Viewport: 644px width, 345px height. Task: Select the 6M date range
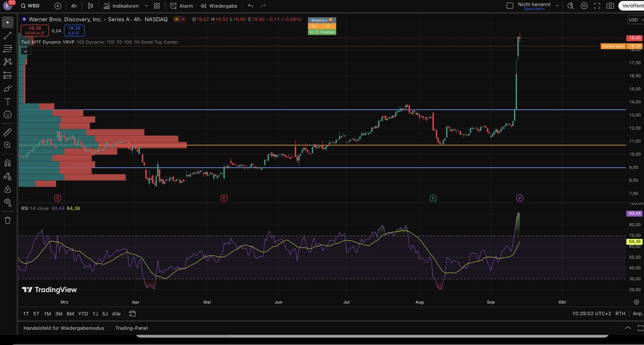click(70, 314)
